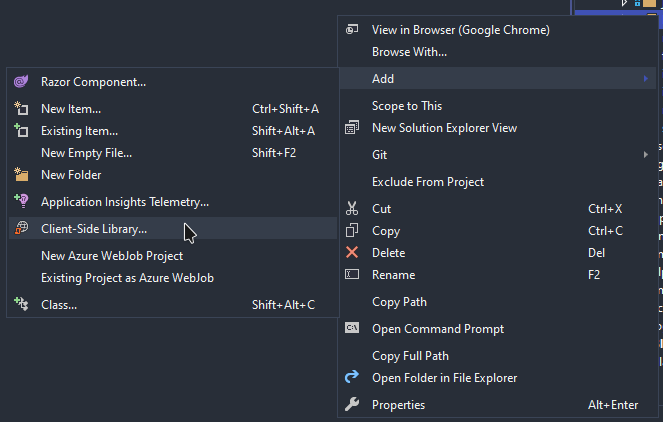Click the Ctrl+X shortcut text
This screenshot has width=663, height=422.
(x=605, y=208)
